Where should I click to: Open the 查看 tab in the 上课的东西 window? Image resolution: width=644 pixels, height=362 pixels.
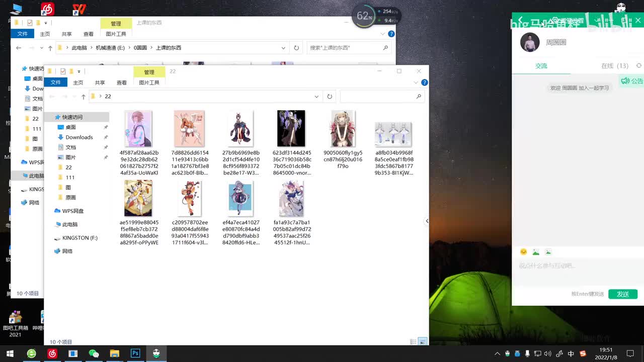point(89,34)
